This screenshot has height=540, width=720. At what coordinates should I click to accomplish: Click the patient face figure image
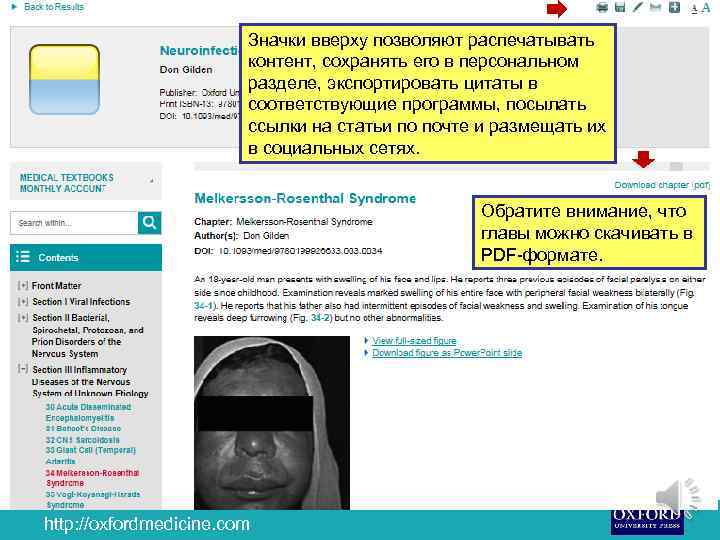[272, 423]
